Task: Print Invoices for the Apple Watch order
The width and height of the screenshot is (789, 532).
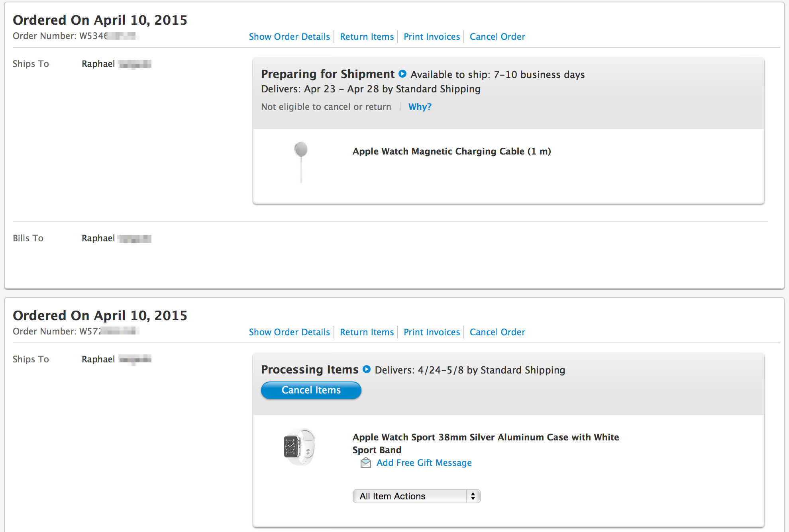Action: (432, 332)
